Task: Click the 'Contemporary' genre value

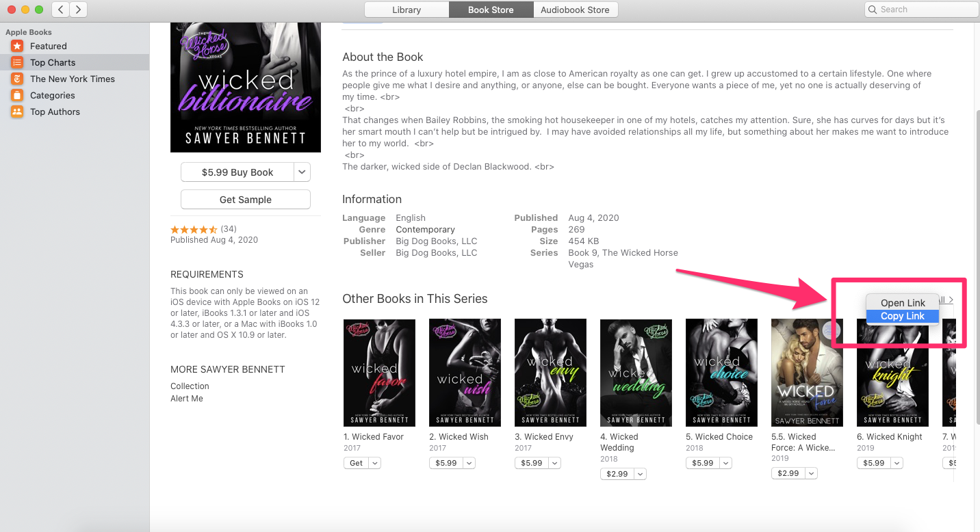Action: [425, 229]
